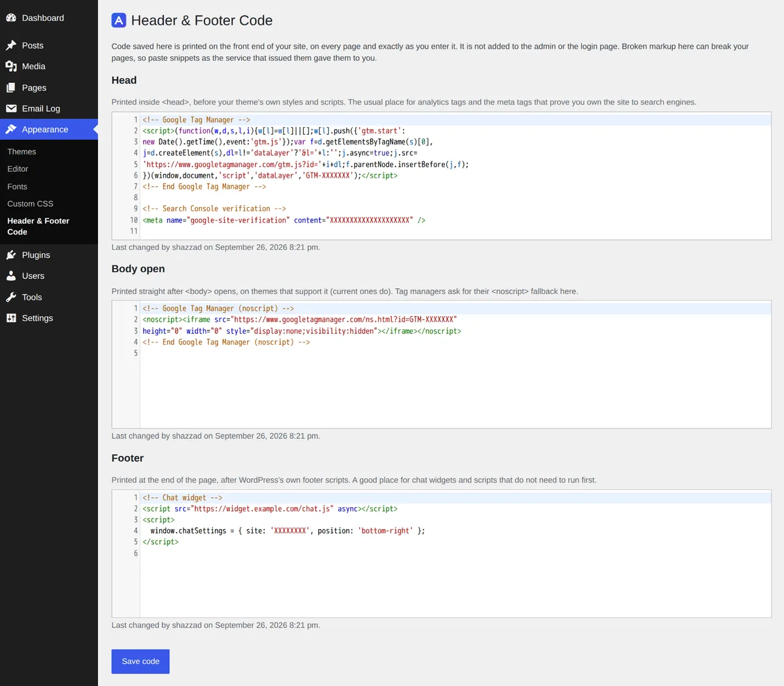Image resolution: width=784 pixels, height=686 pixels.
Task: Click the 'Chat widget' comment in Footer
Action: pyautogui.click(x=182, y=497)
